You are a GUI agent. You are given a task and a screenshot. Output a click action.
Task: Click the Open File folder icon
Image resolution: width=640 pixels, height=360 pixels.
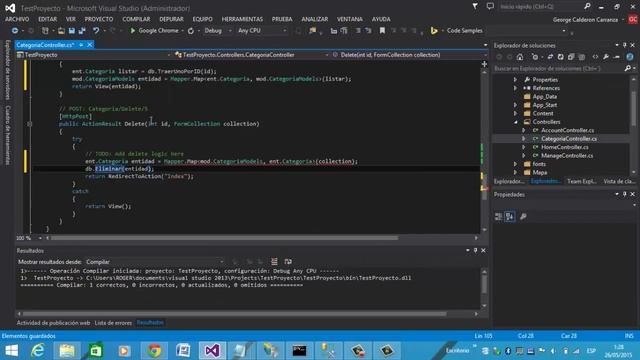[x=61, y=31]
